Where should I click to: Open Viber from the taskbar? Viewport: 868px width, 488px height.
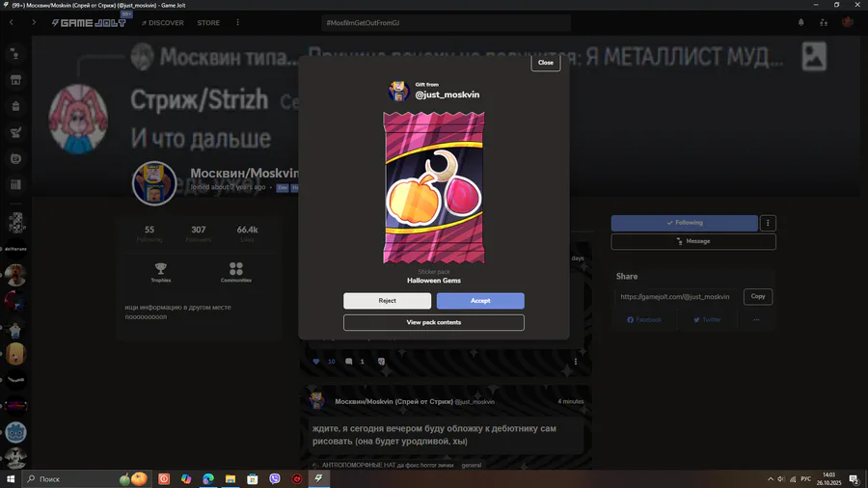[275, 479]
